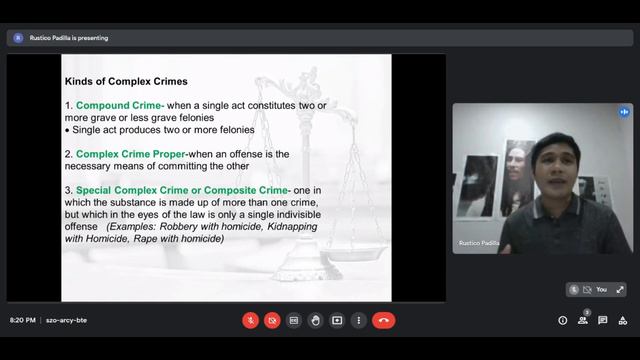Click the presented slide content
640x360 pixels.
tap(227, 178)
